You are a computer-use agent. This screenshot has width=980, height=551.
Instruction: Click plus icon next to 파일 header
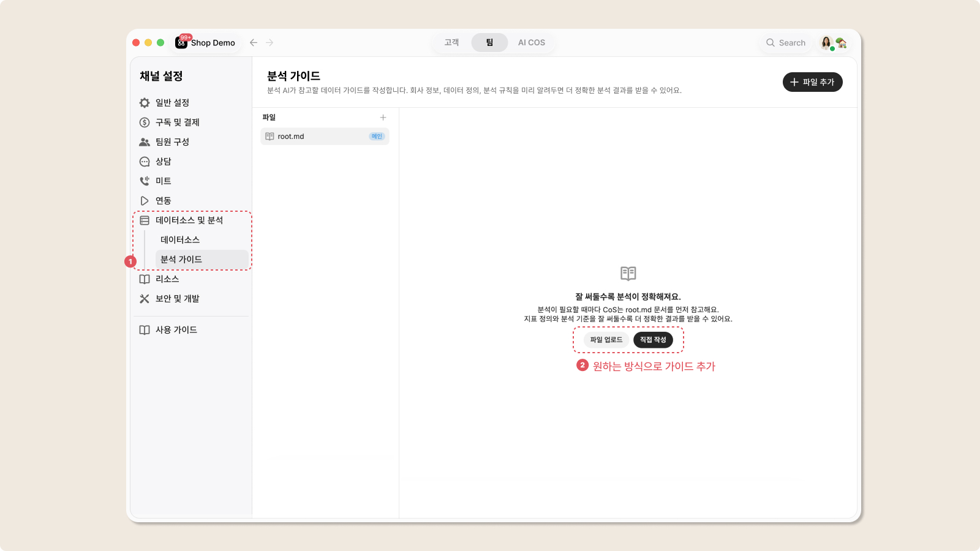tap(383, 118)
